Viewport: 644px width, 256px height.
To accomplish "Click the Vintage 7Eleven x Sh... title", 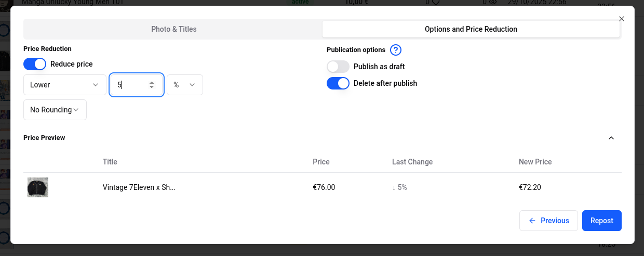I will [139, 187].
